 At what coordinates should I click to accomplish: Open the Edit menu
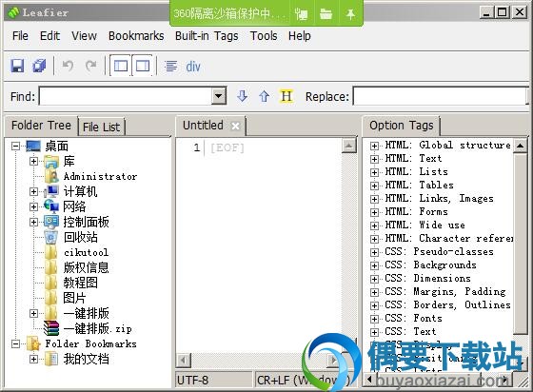coord(49,35)
